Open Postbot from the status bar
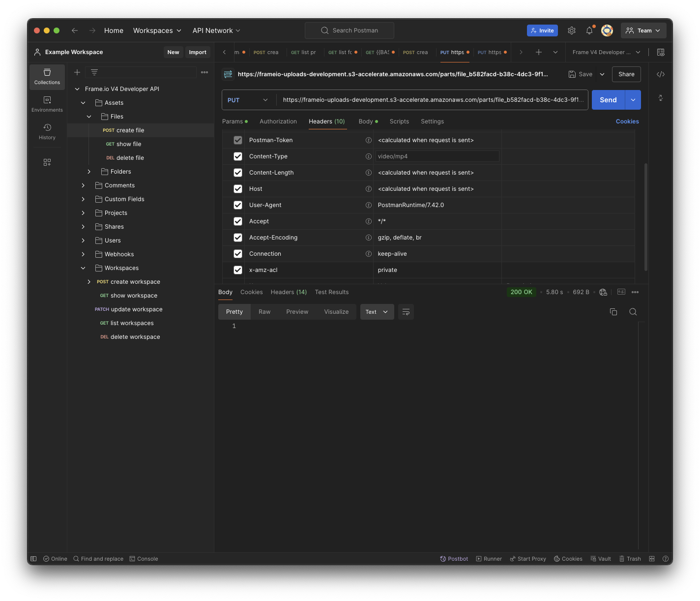Image resolution: width=700 pixels, height=601 pixels. point(454,559)
